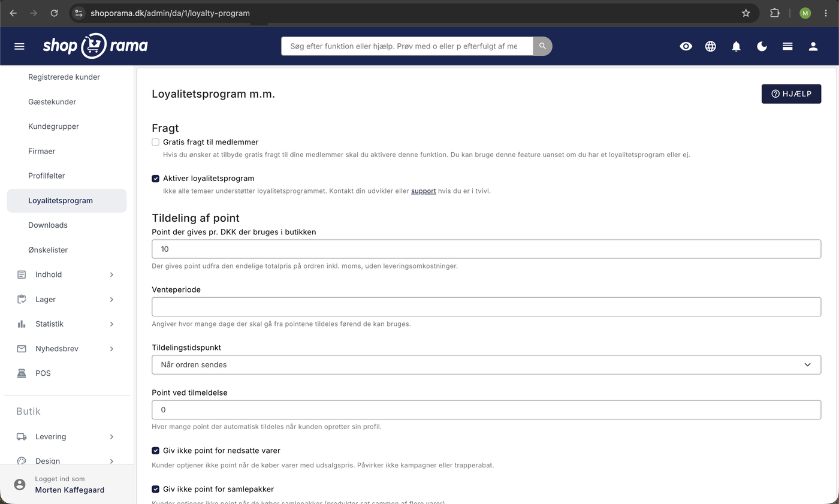
Task: Click the Shoporama logo
Action: click(x=95, y=46)
